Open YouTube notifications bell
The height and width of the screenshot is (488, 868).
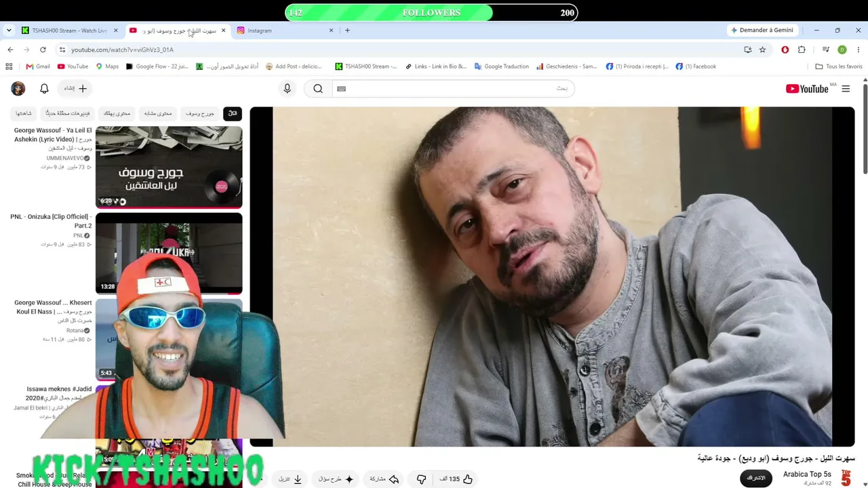[x=44, y=89]
